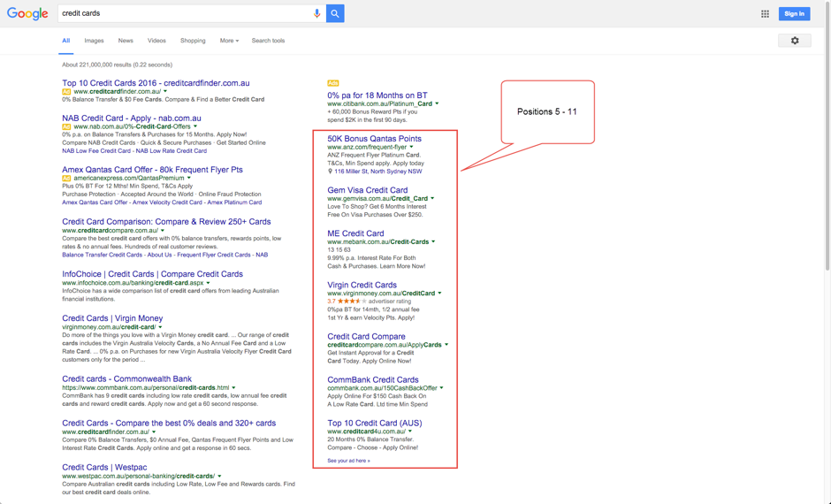This screenshot has height=504, width=831.
Task: Expand arrow beside mebank.com.au/Credit-Cards URL
Action: pyautogui.click(x=433, y=241)
